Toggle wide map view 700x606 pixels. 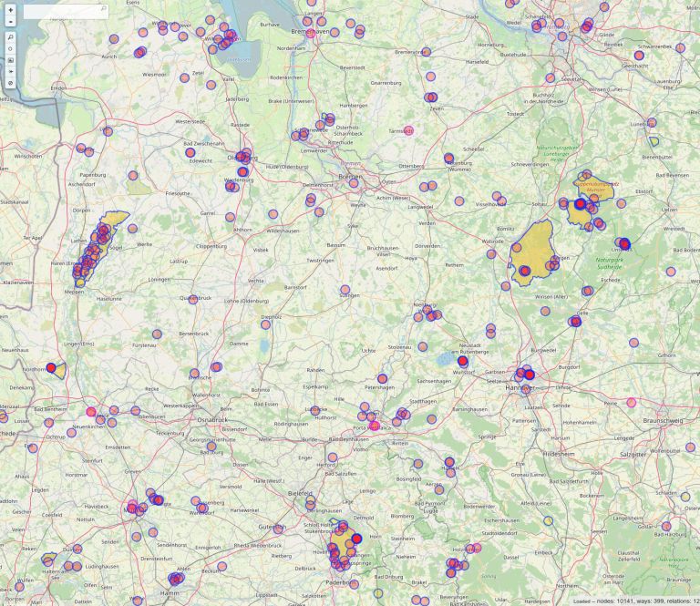[9, 71]
